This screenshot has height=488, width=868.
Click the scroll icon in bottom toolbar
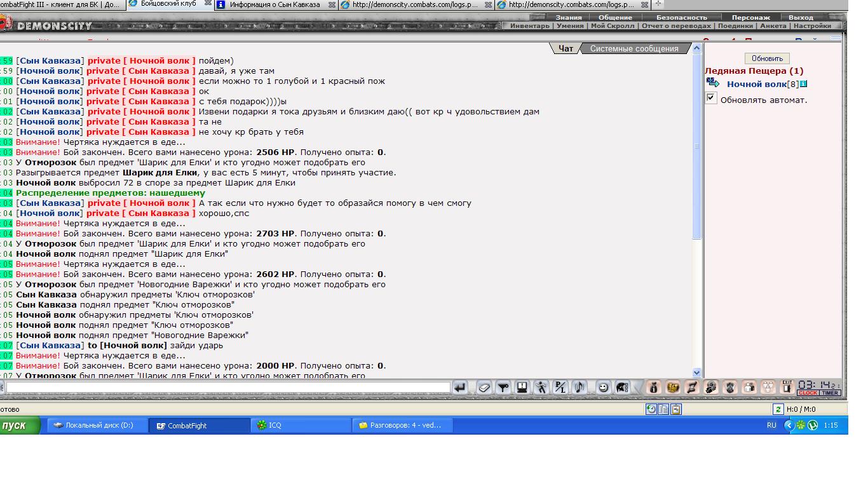point(692,387)
